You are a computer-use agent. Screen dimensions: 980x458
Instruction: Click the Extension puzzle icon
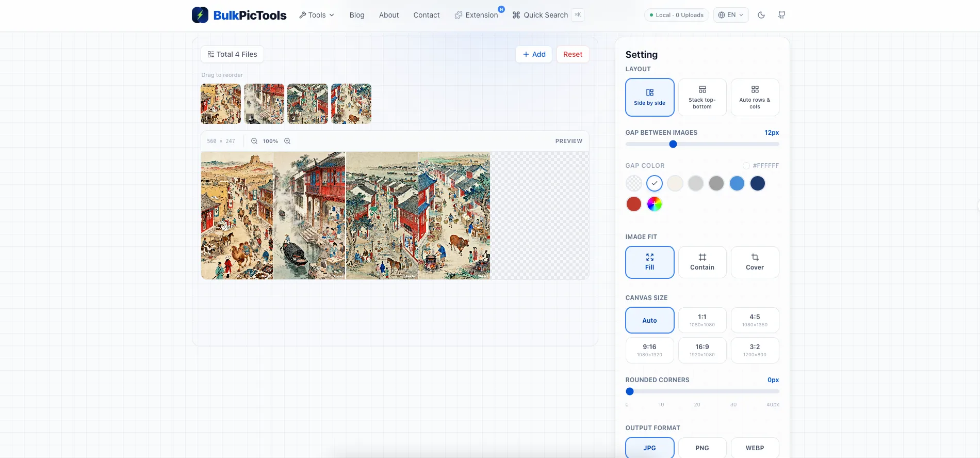point(459,15)
